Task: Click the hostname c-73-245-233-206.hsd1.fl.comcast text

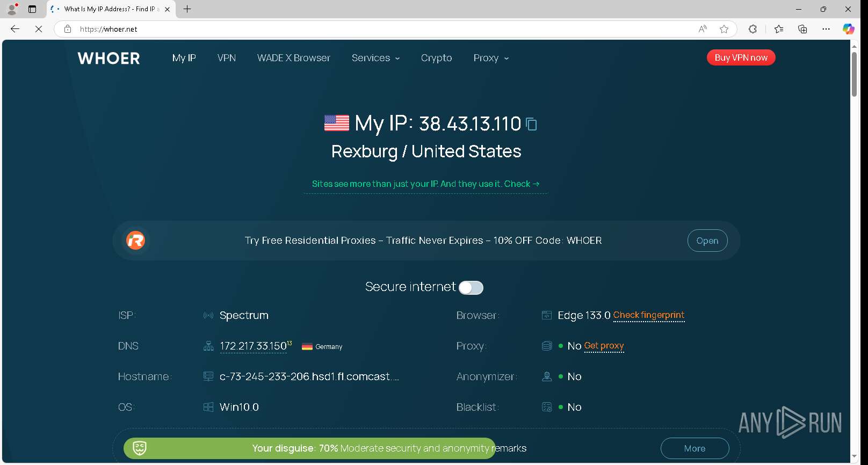Action: [309, 376]
